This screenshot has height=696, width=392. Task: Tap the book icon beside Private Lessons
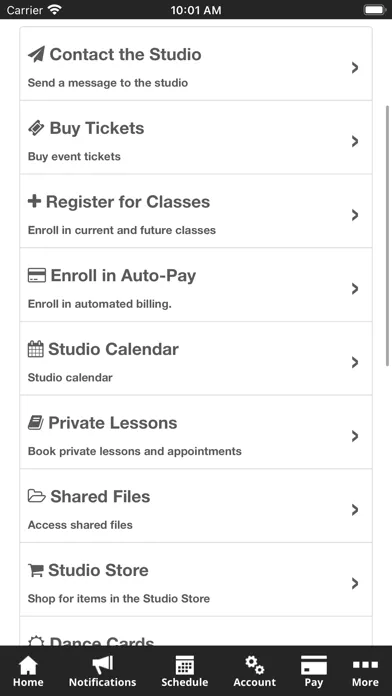(36, 423)
